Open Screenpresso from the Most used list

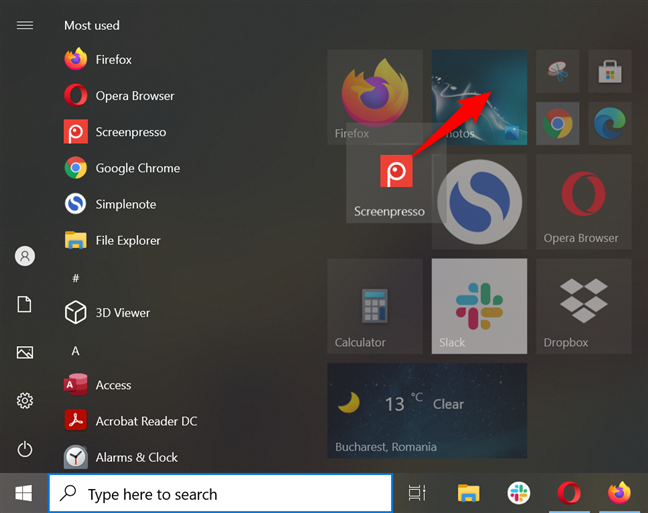115,132
